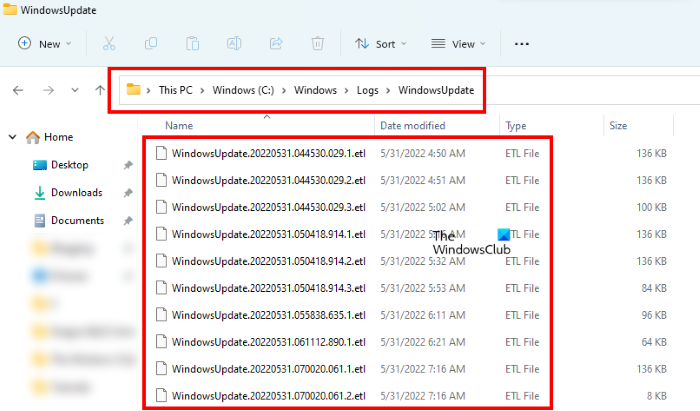This screenshot has width=700, height=411.
Task: Click the Copy icon in toolbar
Action: [x=151, y=44]
